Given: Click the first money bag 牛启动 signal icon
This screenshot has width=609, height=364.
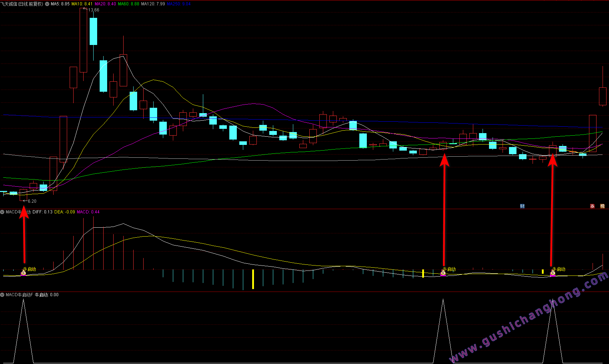Looking at the screenshot, I should point(24,273).
